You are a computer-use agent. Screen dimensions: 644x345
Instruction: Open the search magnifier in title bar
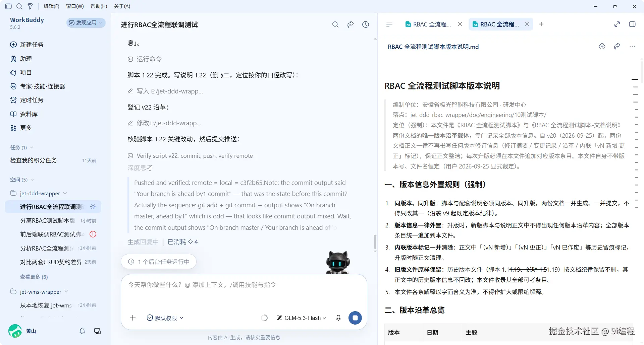click(19, 6)
